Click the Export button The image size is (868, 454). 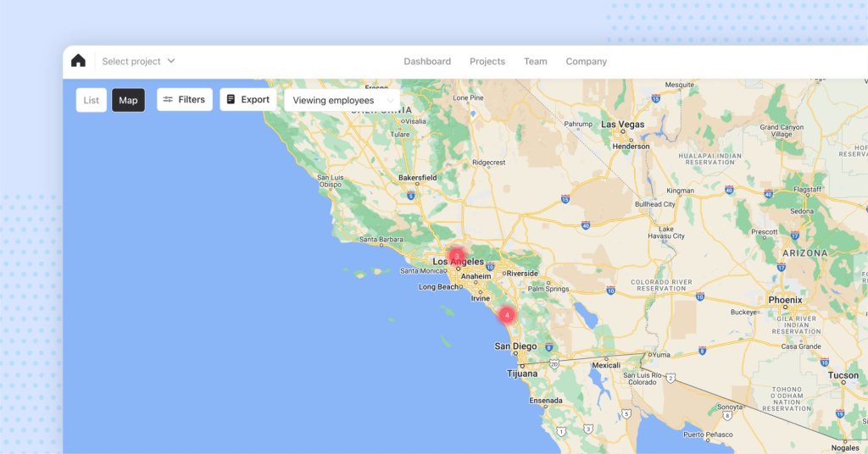248,100
